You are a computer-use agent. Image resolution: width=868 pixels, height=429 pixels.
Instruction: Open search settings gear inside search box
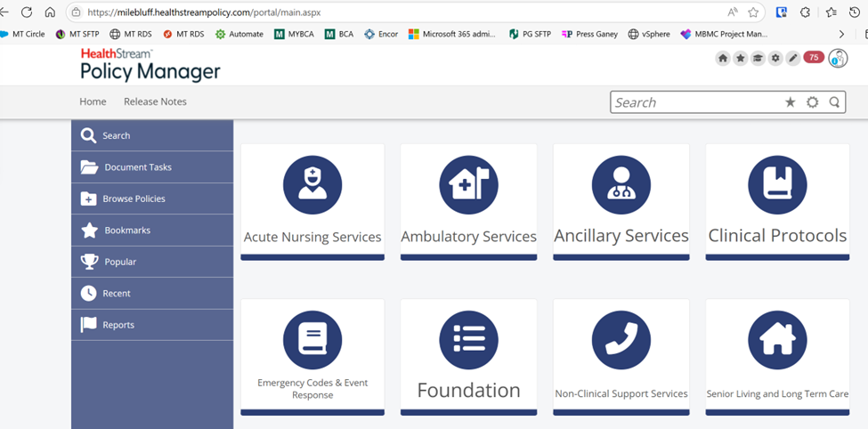coord(812,102)
